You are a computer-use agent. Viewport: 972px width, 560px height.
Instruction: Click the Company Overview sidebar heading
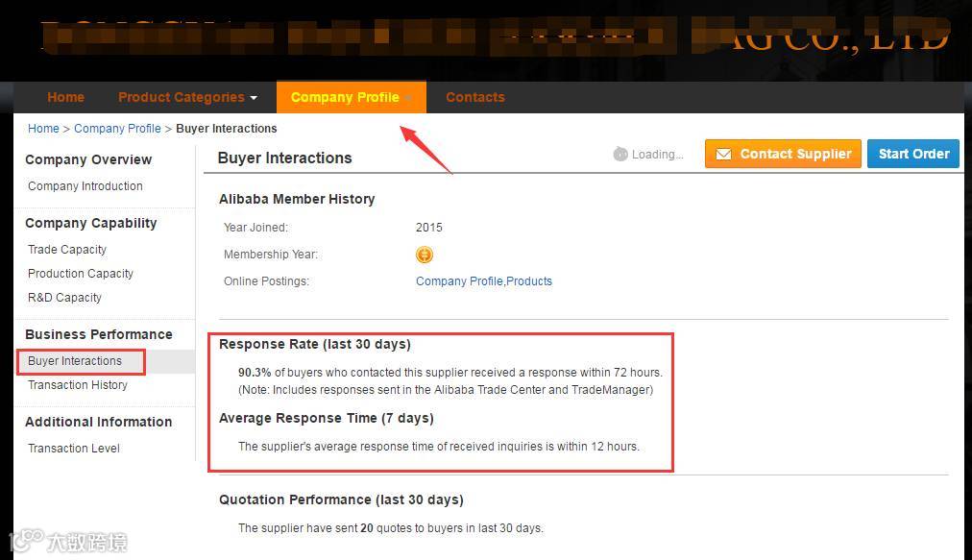[x=88, y=160]
